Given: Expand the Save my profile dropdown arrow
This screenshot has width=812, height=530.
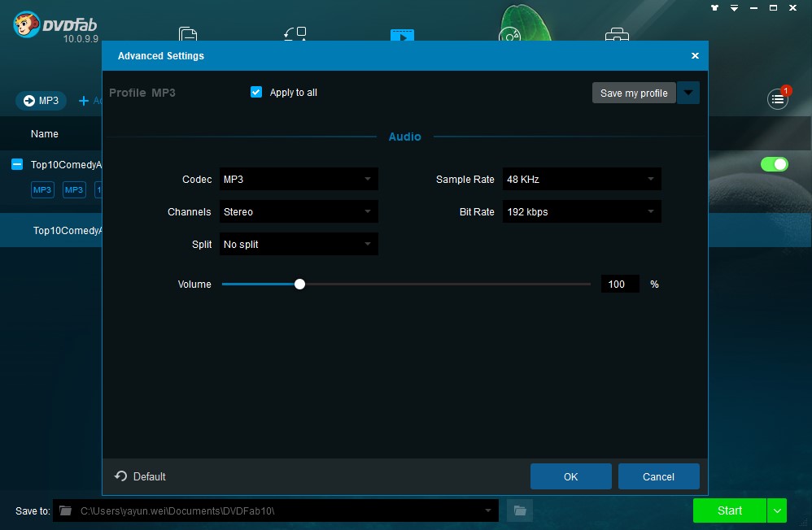Looking at the screenshot, I should tap(688, 93).
